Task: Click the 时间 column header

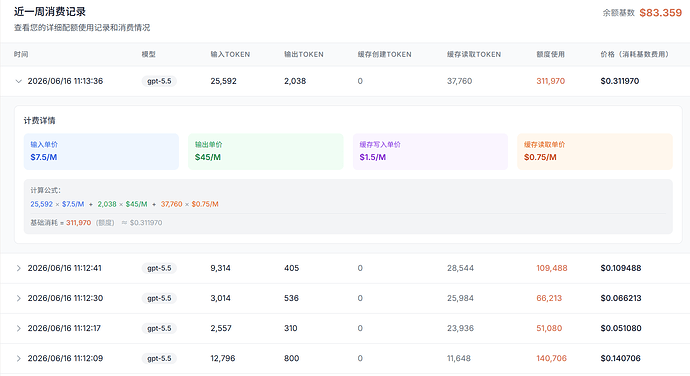Action: tap(21, 54)
